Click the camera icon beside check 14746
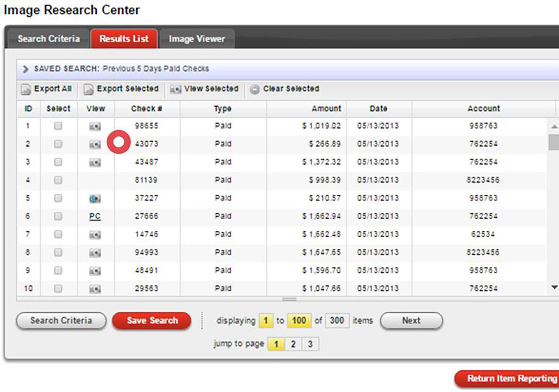The width and height of the screenshot is (559, 392). tap(95, 234)
